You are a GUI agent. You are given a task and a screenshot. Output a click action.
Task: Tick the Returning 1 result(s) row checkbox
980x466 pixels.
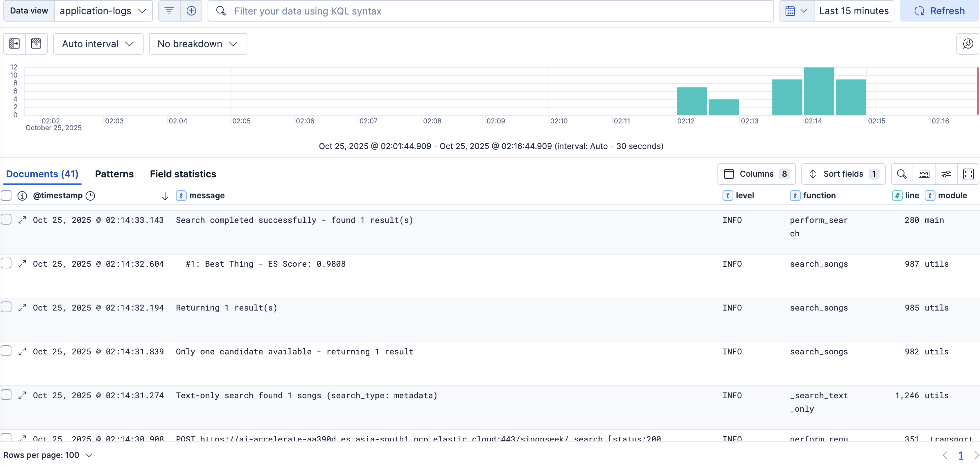[x=6, y=307]
